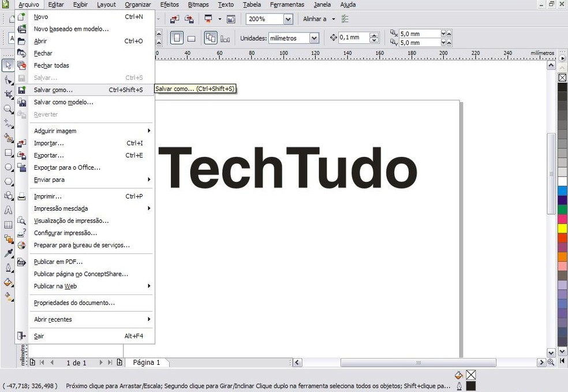
Task: Go to the last page button
Action: coord(110,362)
